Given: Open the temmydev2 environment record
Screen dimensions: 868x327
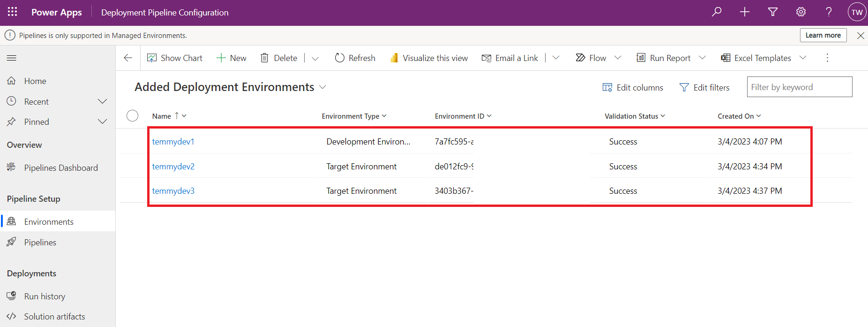Looking at the screenshot, I should pyautogui.click(x=173, y=167).
